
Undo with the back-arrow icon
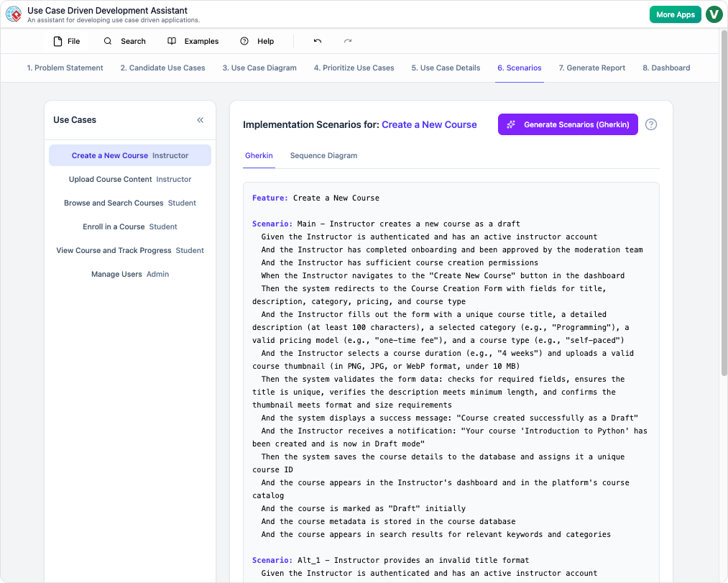[316, 41]
